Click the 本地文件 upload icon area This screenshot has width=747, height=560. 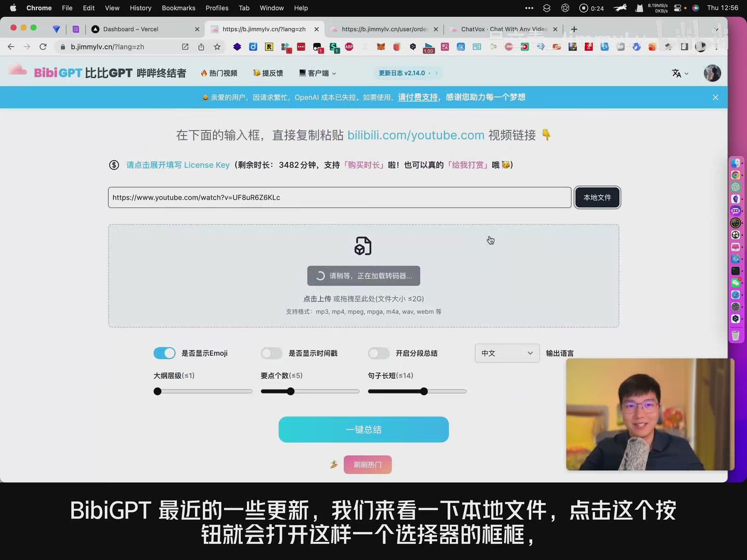click(363, 246)
